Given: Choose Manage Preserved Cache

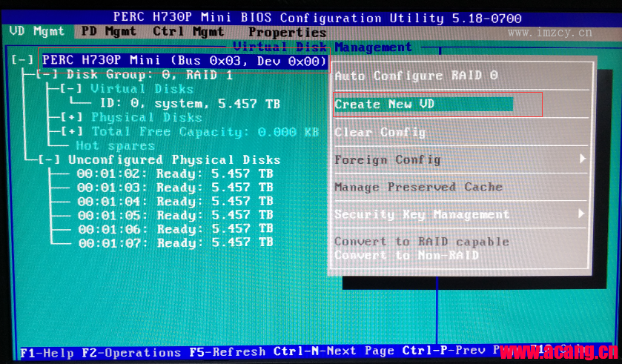Looking at the screenshot, I should coord(419,187).
